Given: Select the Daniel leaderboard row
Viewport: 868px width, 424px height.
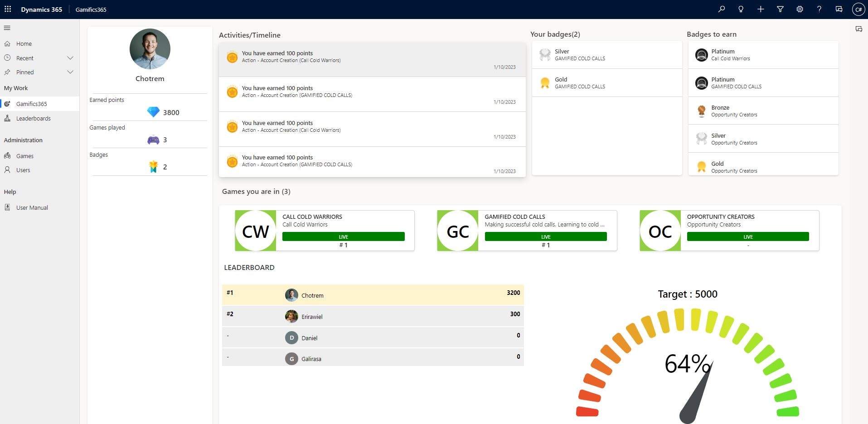Looking at the screenshot, I should (x=373, y=337).
